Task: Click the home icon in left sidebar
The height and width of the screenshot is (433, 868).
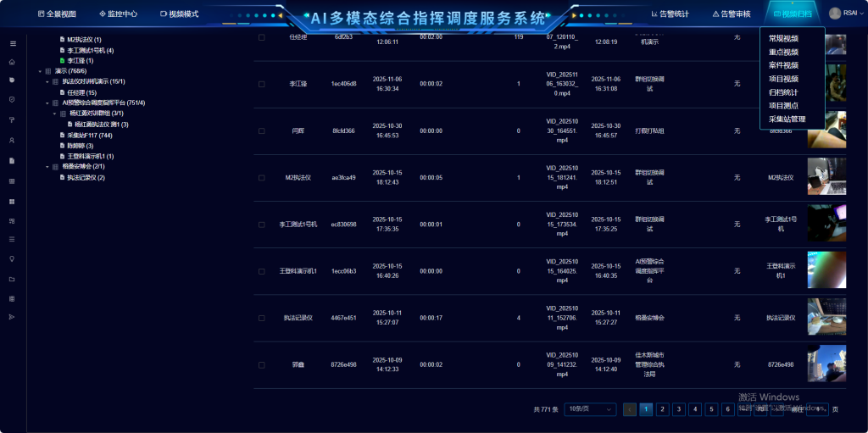Action: (x=12, y=62)
